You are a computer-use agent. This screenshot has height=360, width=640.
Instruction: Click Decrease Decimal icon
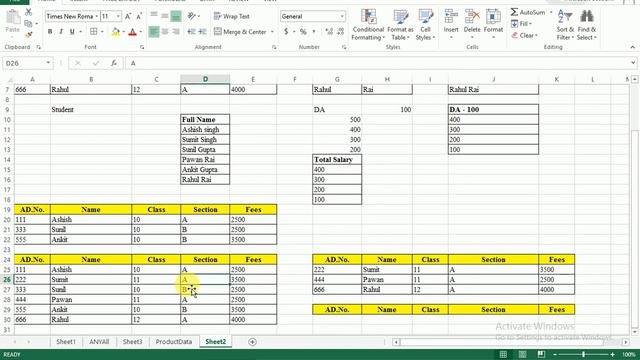tap(340, 31)
